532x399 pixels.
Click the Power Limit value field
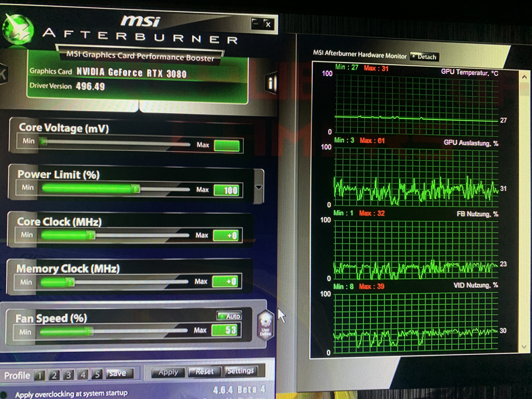point(226,190)
